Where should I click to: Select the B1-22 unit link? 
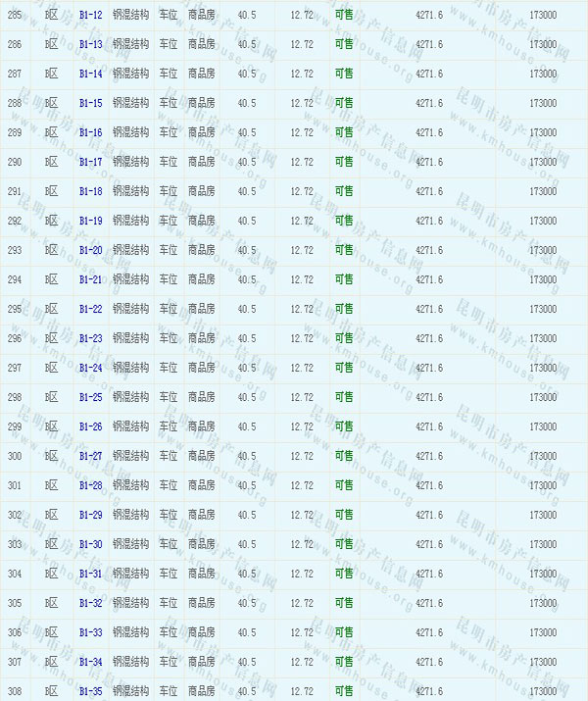(x=90, y=309)
